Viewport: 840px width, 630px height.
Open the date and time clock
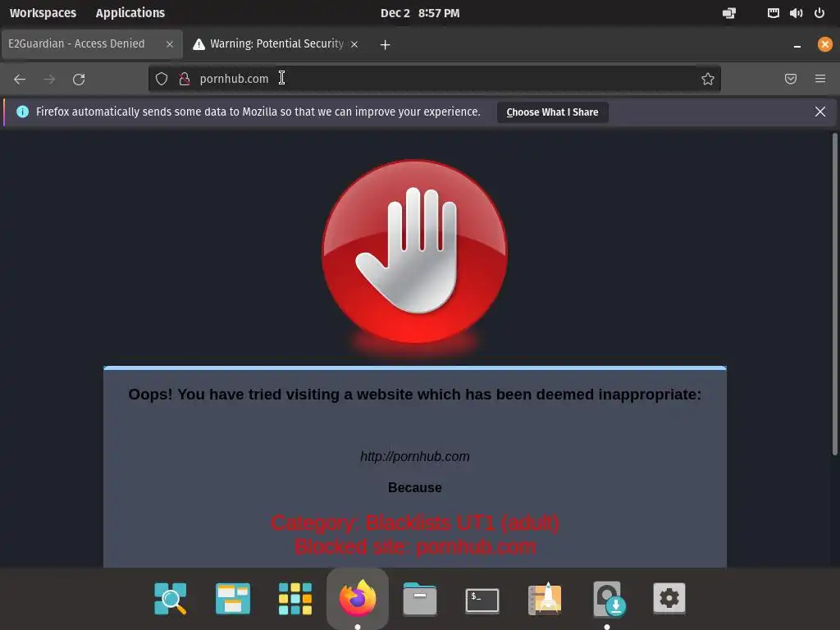(x=420, y=13)
